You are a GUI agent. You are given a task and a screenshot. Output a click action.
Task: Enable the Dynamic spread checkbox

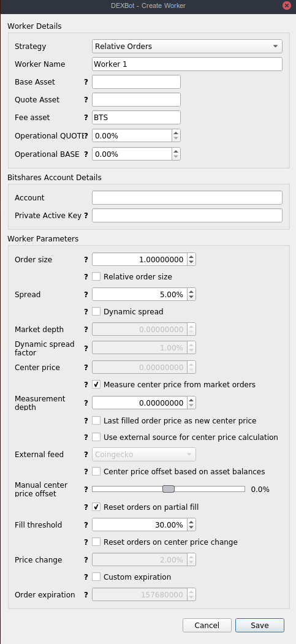96,312
